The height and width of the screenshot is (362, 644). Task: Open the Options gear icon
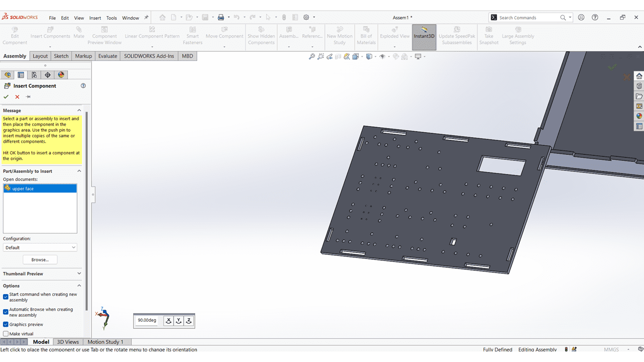(x=306, y=17)
